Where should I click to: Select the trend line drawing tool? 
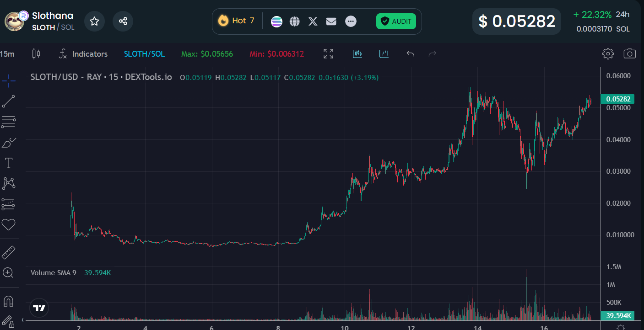(9, 101)
